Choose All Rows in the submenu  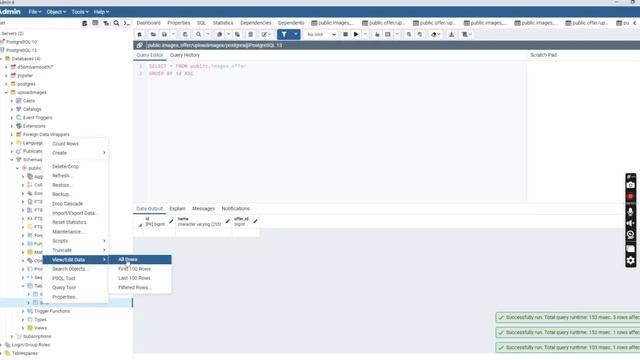140,260
